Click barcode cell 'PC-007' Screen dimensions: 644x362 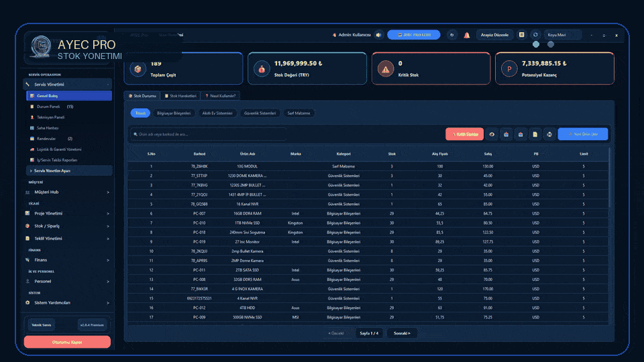pos(199,213)
